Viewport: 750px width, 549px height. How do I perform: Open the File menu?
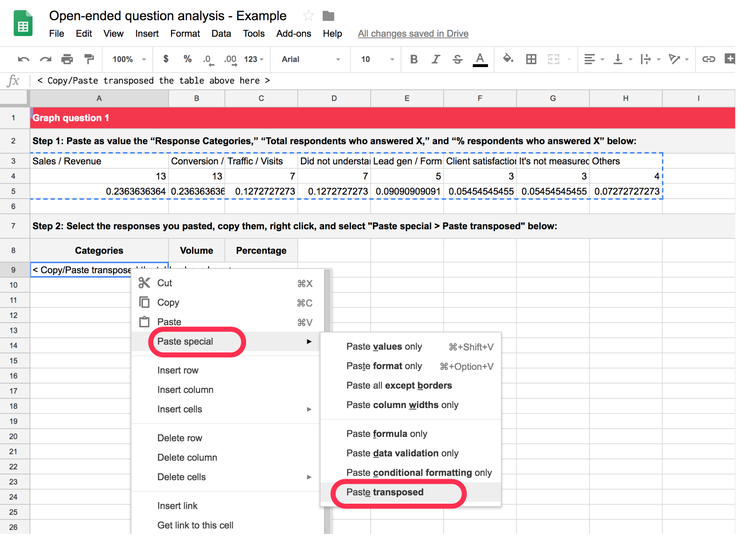pyautogui.click(x=56, y=33)
